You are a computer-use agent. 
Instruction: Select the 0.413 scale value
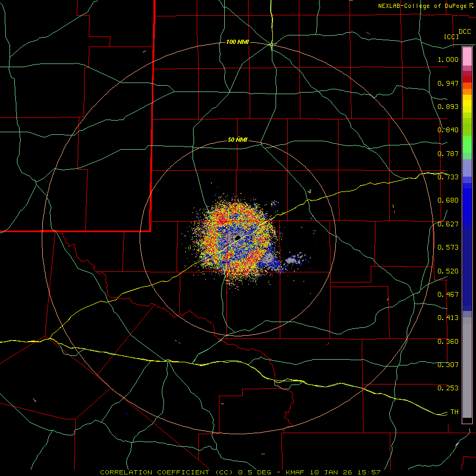448,318
